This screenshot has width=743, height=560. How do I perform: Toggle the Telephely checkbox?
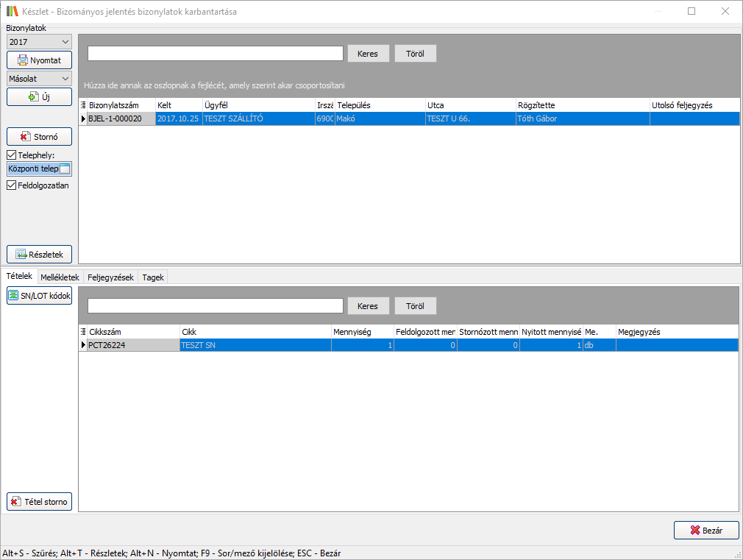[12, 155]
